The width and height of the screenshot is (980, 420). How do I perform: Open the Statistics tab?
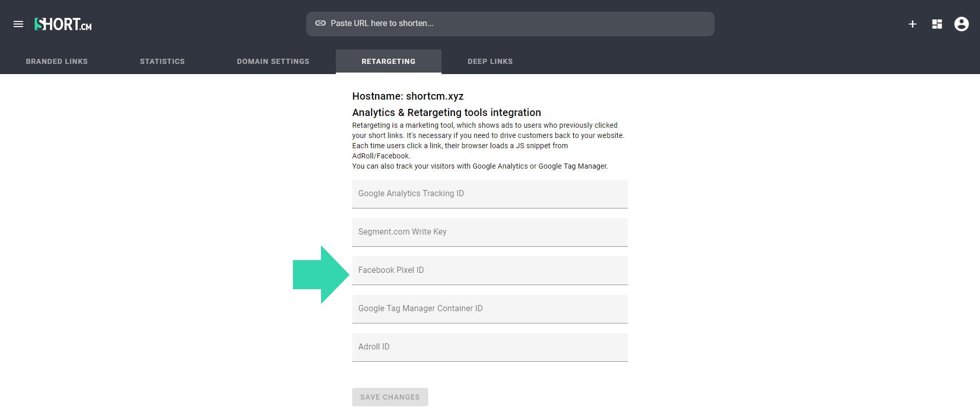click(162, 61)
